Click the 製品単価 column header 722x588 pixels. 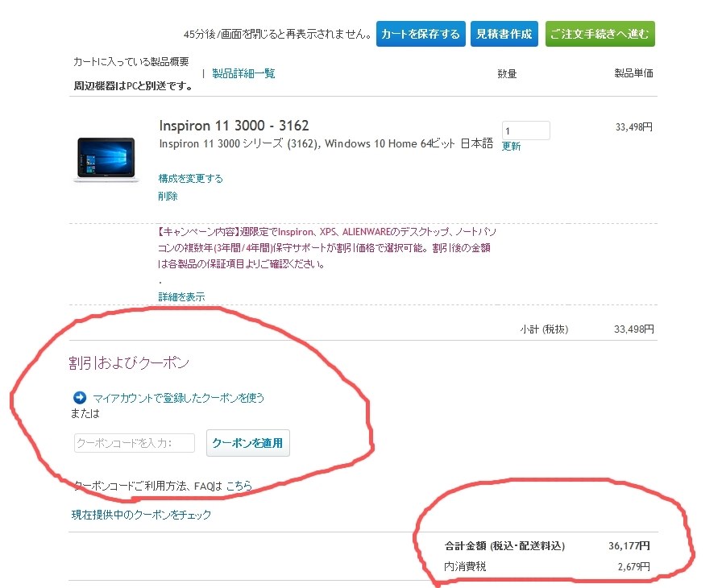coord(633,73)
